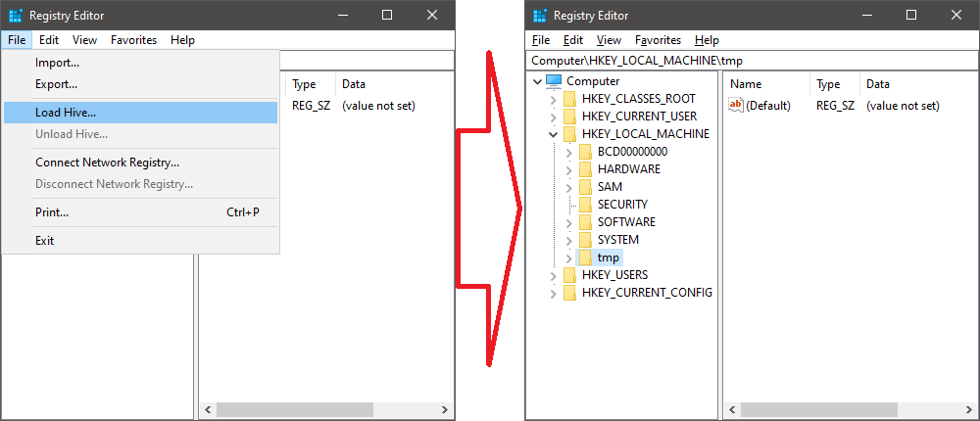The width and height of the screenshot is (980, 421).
Task: Close the right Registry Editor window
Action: (956, 15)
